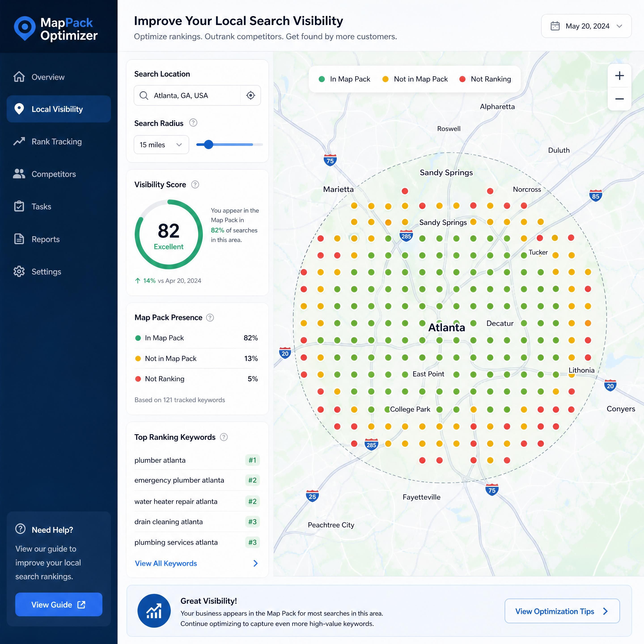Select the 'plumber atlanta' keyword row
644x644 pixels.
(197, 460)
